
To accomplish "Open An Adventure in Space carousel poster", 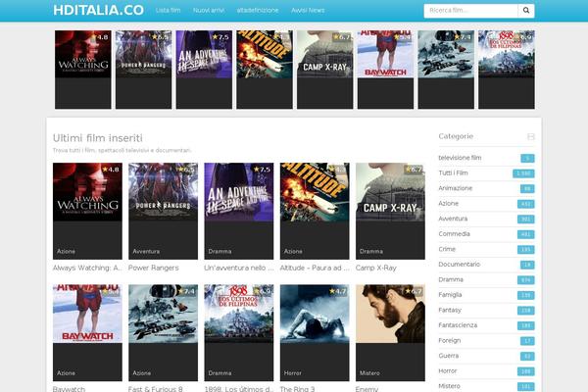I will tap(204, 70).
